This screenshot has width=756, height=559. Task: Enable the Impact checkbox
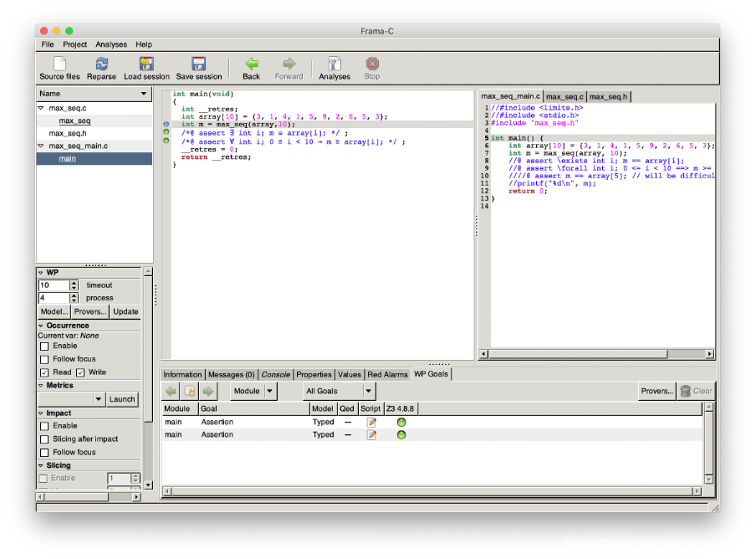(44, 427)
